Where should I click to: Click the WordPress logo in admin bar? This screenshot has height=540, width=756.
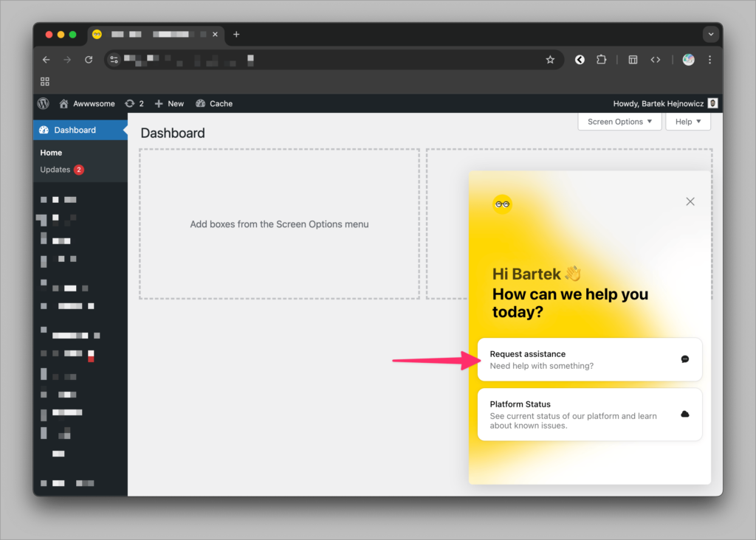click(44, 104)
